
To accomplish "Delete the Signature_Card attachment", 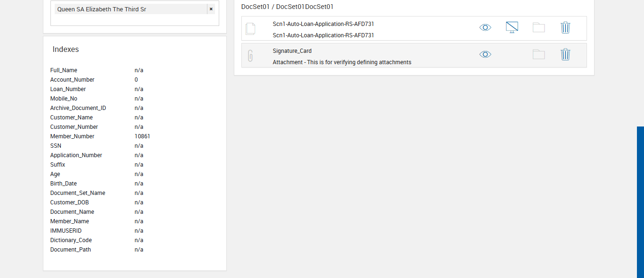I will tap(565, 54).
